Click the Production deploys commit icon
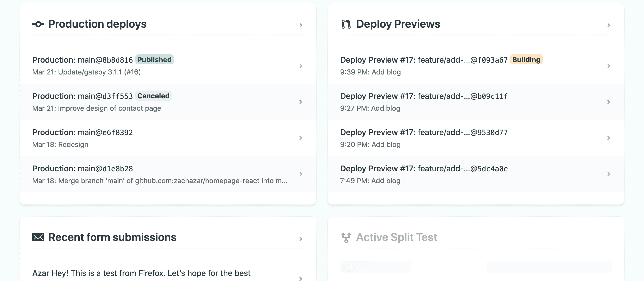644x281 pixels. coord(38,24)
